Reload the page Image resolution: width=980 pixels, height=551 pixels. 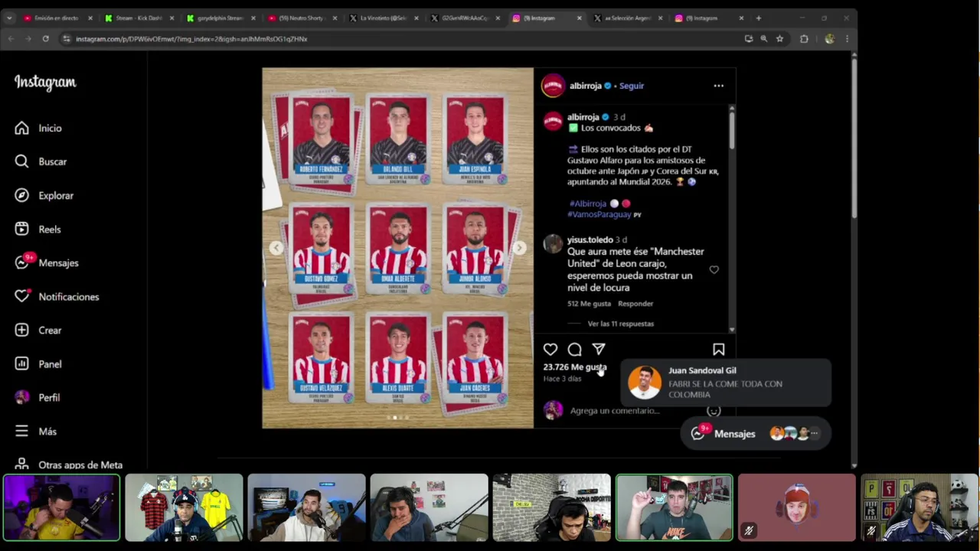46,38
